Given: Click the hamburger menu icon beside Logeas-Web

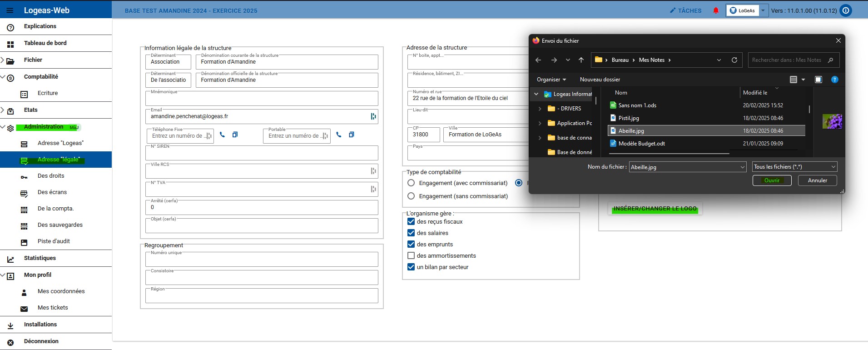Looking at the screenshot, I should (10, 10).
